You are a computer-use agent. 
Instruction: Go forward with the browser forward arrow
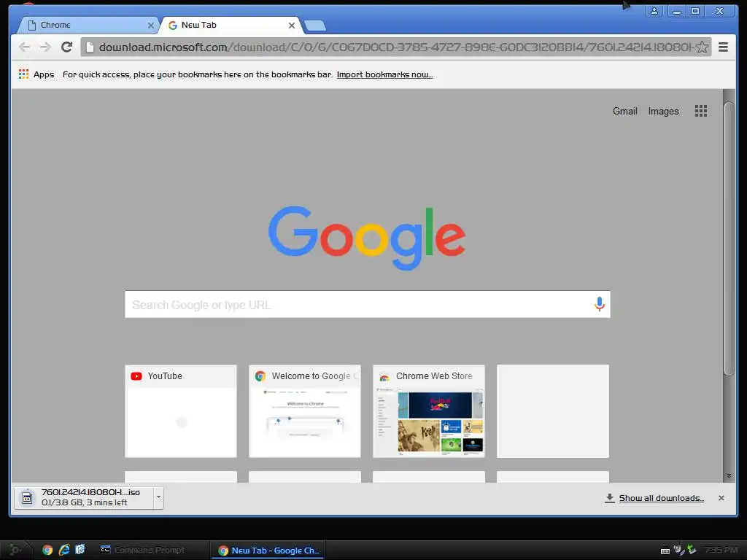coord(45,47)
